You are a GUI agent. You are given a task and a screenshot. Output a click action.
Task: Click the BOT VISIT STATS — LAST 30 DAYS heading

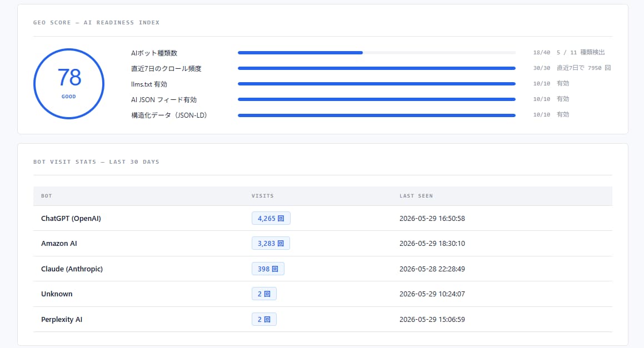(x=96, y=162)
